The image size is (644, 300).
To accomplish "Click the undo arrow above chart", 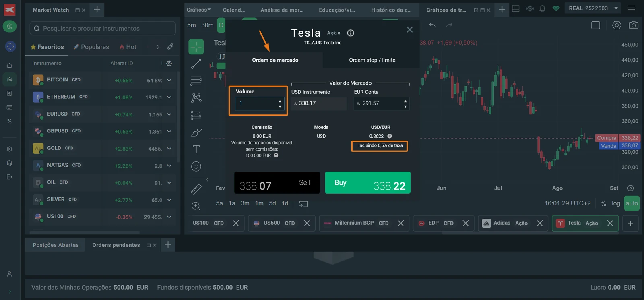I will coord(432,25).
